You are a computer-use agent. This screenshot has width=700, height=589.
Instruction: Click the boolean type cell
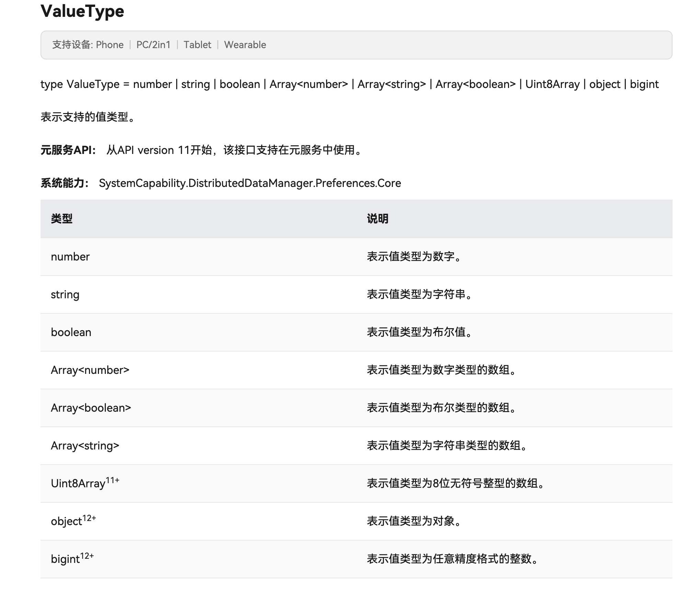tap(71, 332)
